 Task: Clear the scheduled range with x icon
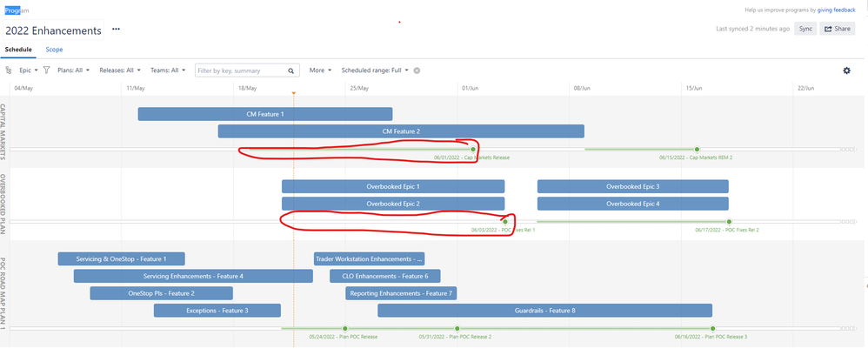[417, 70]
